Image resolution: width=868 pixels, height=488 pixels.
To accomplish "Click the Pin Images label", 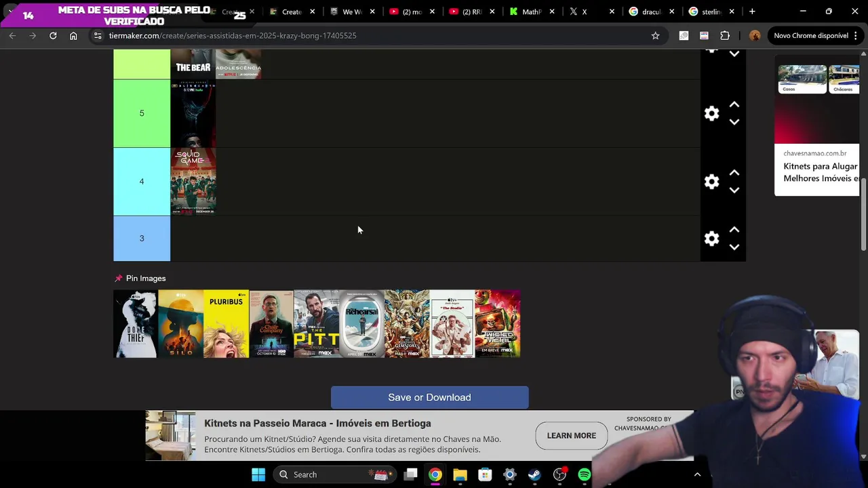I will point(146,279).
